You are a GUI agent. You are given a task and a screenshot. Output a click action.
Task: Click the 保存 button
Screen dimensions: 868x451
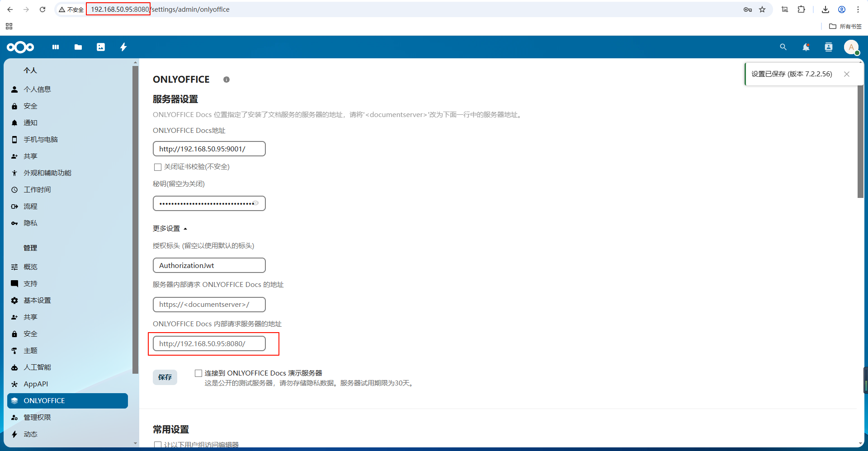pos(165,377)
